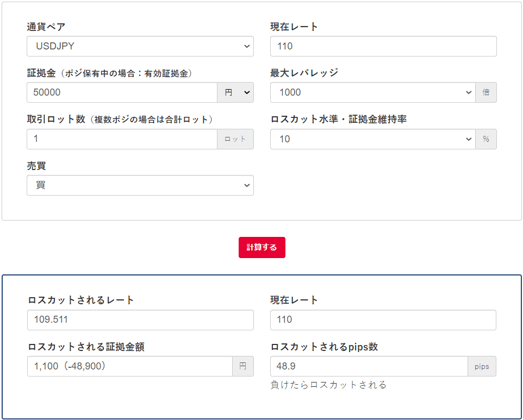Open the 通貨ペア USDJPY dropdown

tap(140, 46)
